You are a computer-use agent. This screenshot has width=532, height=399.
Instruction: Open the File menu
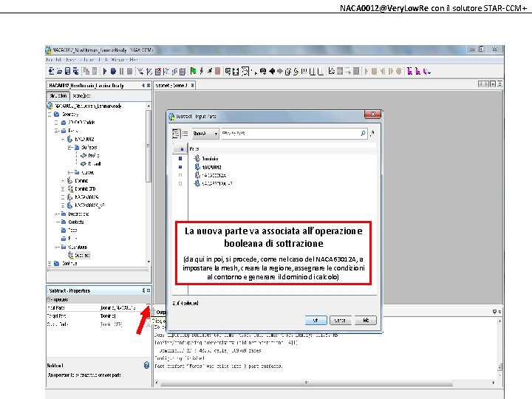click(50, 60)
